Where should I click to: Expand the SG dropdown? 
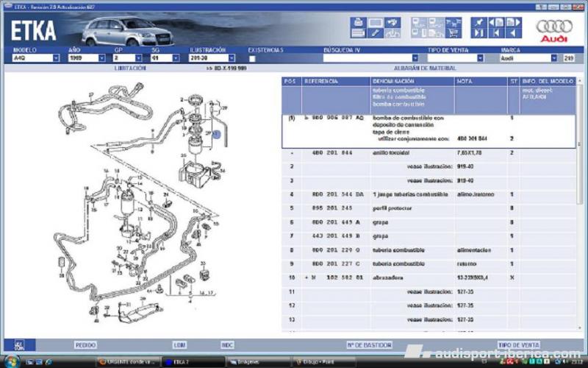click(176, 58)
